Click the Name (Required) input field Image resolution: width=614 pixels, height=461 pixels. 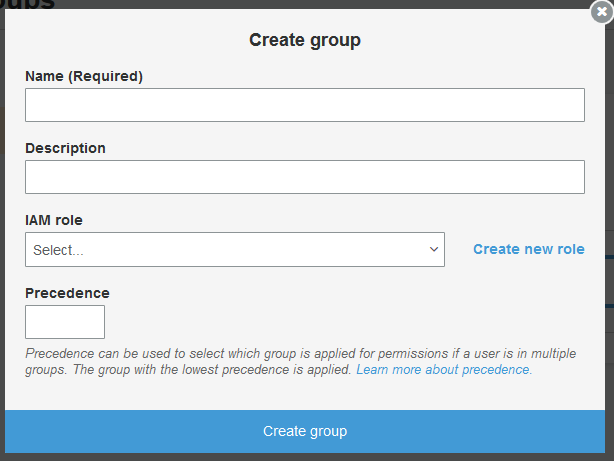304,105
